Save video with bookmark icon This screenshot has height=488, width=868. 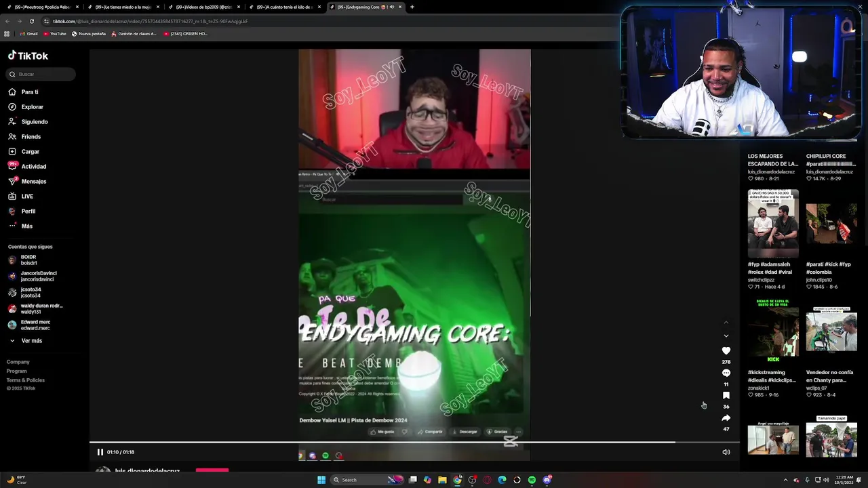pos(726,395)
